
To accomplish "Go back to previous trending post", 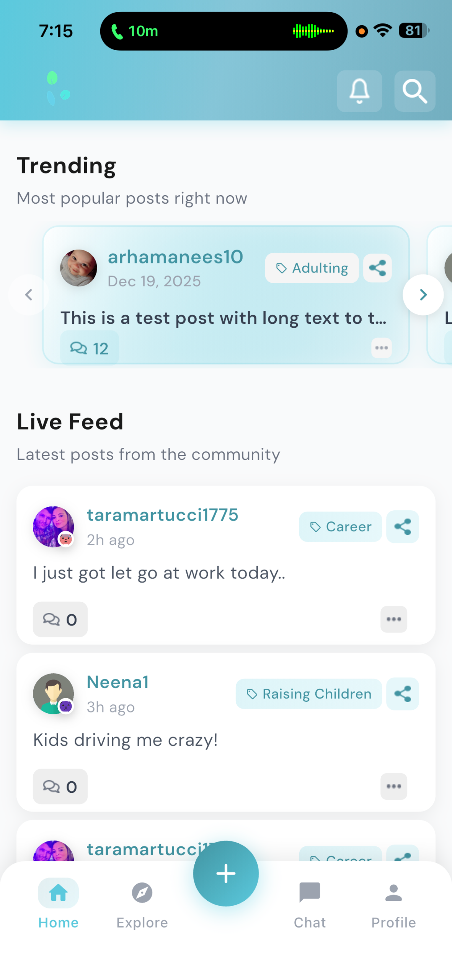I will 29,294.
